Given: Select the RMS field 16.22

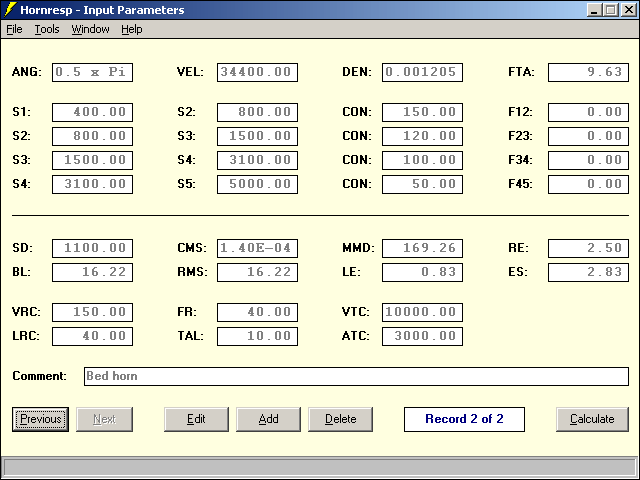Looking at the screenshot, I should 257,272.
